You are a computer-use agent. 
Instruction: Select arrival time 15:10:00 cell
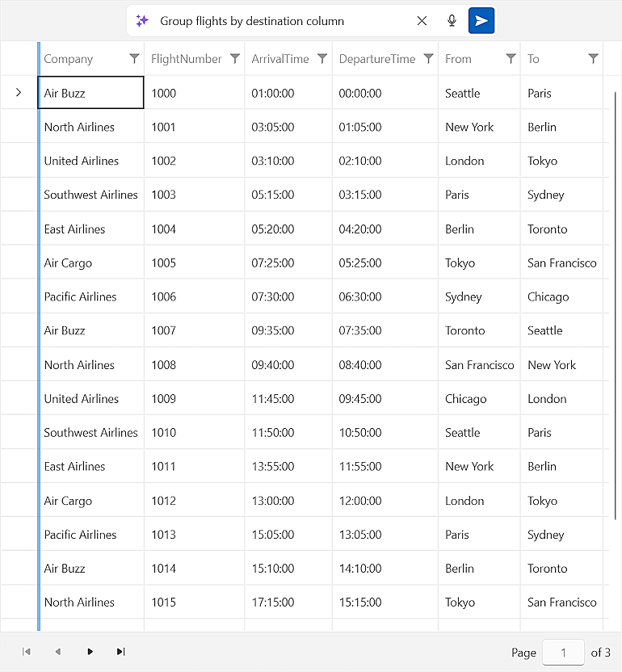pos(288,569)
